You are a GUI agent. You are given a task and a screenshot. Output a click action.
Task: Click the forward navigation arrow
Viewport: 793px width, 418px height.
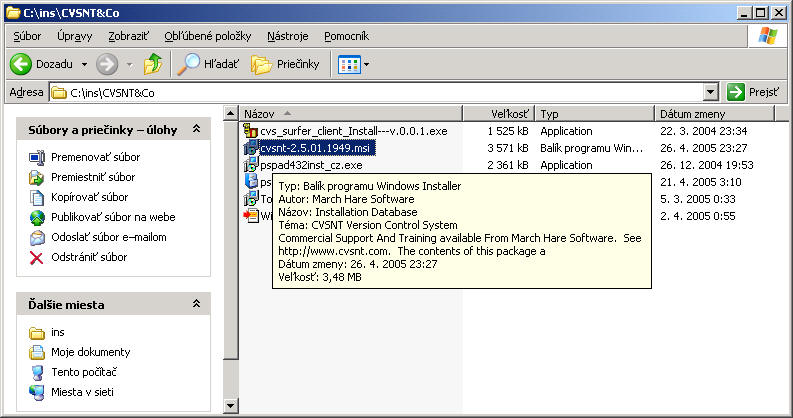pos(107,64)
